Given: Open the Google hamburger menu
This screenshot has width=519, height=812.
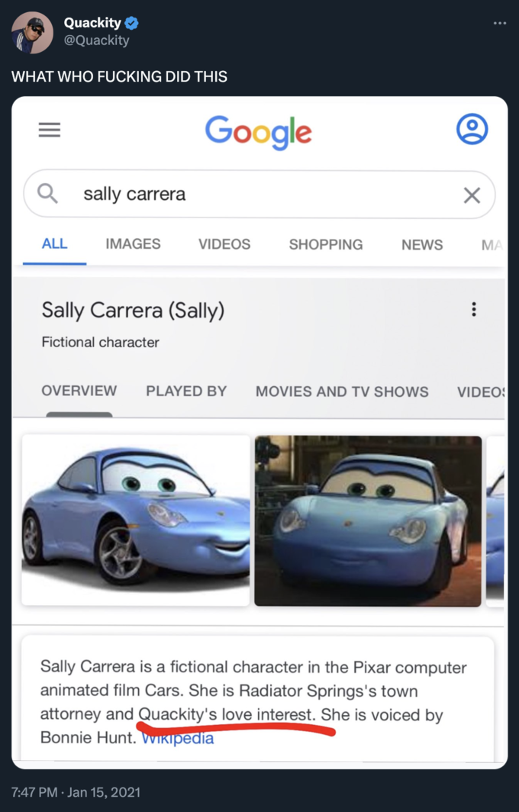Looking at the screenshot, I should click(50, 130).
